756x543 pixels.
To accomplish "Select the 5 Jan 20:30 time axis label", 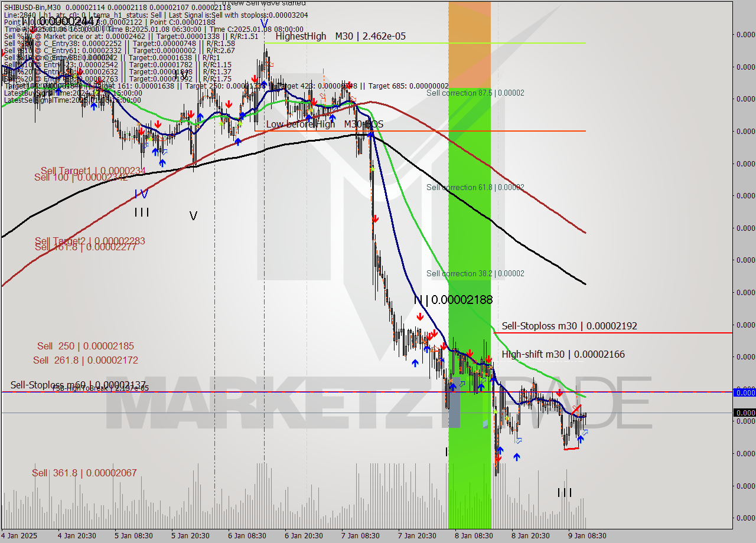I will pyautogui.click(x=191, y=536).
